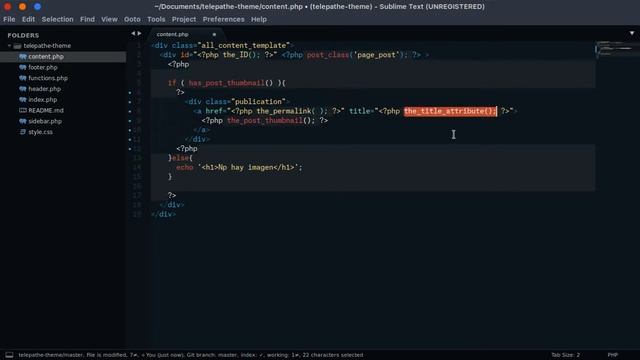
Task: Select the telepathe-theme folder icon
Action: (x=17, y=46)
